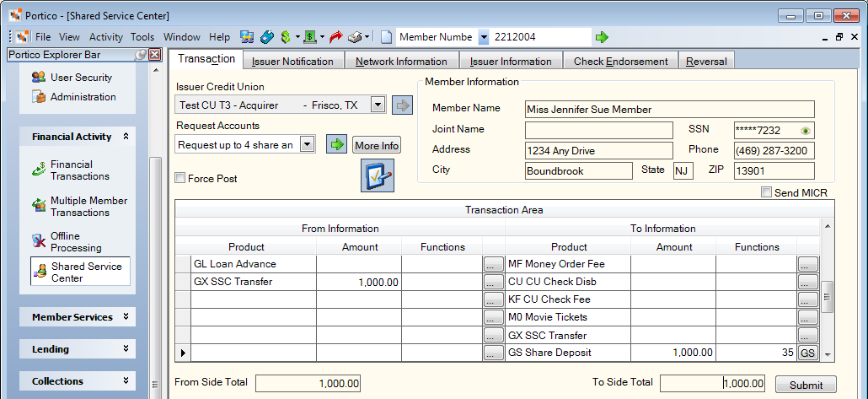Click the clipboard checklist icon
868x399 pixels.
pos(378,175)
